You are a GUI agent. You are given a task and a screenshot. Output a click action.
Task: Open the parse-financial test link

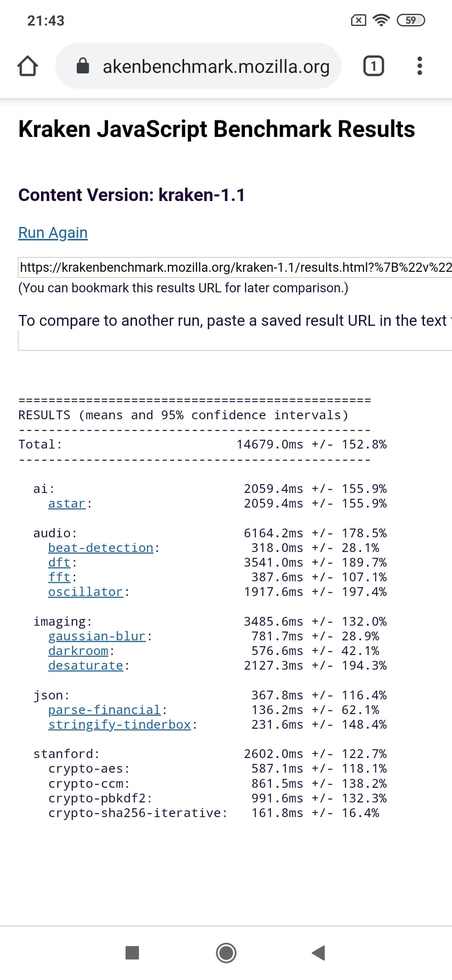pyautogui.click(x=105, y=710)
